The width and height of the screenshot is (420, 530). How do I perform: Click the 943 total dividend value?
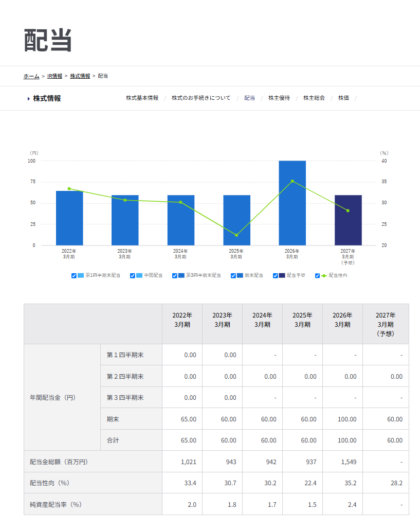tap(231, 462)
